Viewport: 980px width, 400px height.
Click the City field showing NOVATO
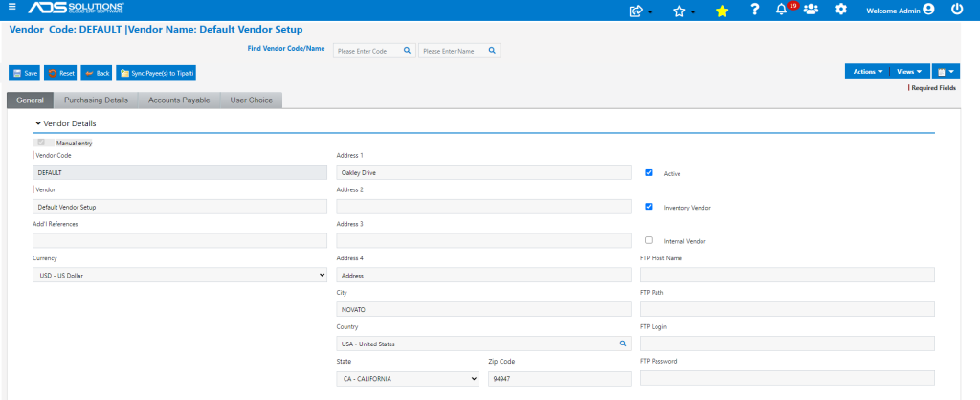tap(483, 309)
